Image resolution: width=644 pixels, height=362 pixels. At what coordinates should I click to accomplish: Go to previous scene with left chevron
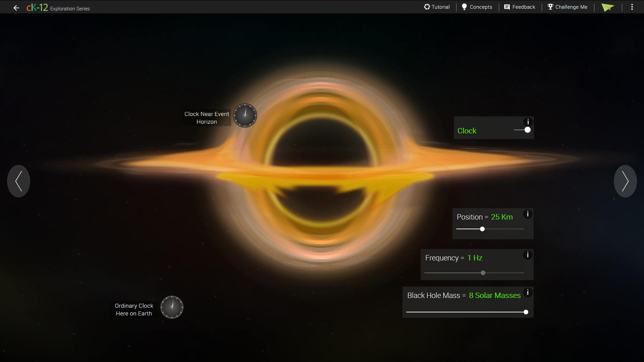pyautogui.click(x=19, y=181)
